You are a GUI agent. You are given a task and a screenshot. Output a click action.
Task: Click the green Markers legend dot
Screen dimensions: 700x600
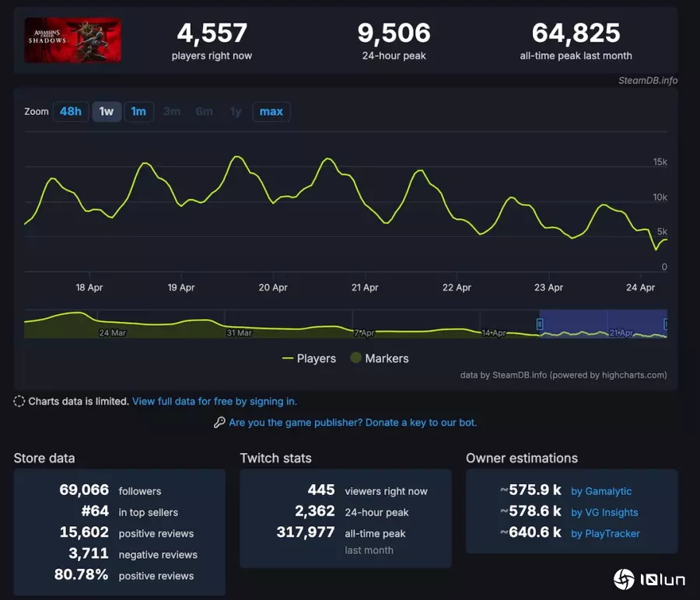click(x=356, y=358)
